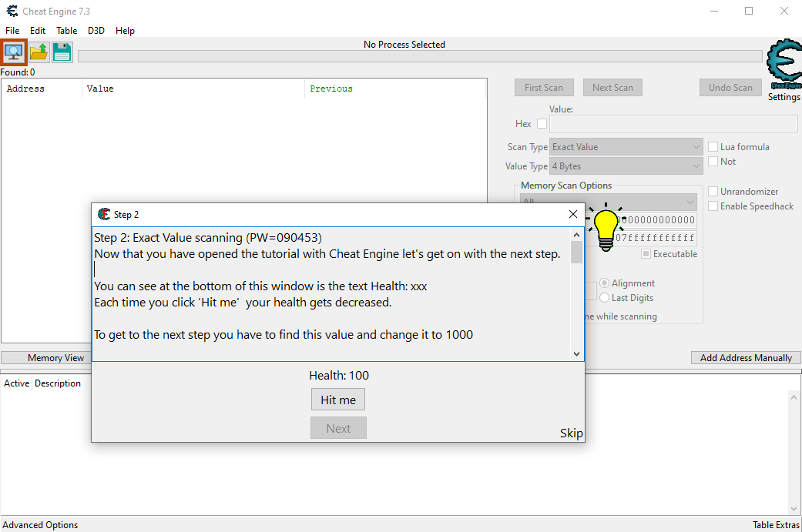Click the Step 2 window title icon
The width and height of the screenshot is (802, 532).
(104, 214)
